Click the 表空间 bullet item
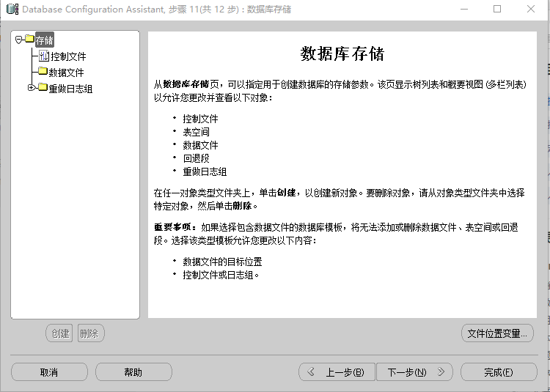Screen dimensions: 550x392 (196, 132)
